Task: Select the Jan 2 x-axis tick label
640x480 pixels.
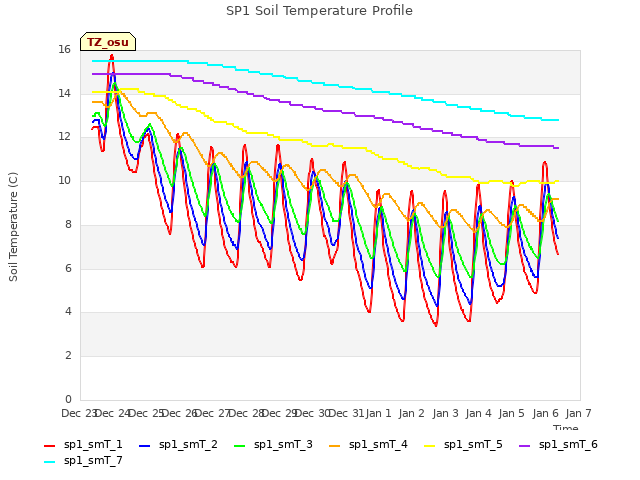Action: tap(411, 413)
